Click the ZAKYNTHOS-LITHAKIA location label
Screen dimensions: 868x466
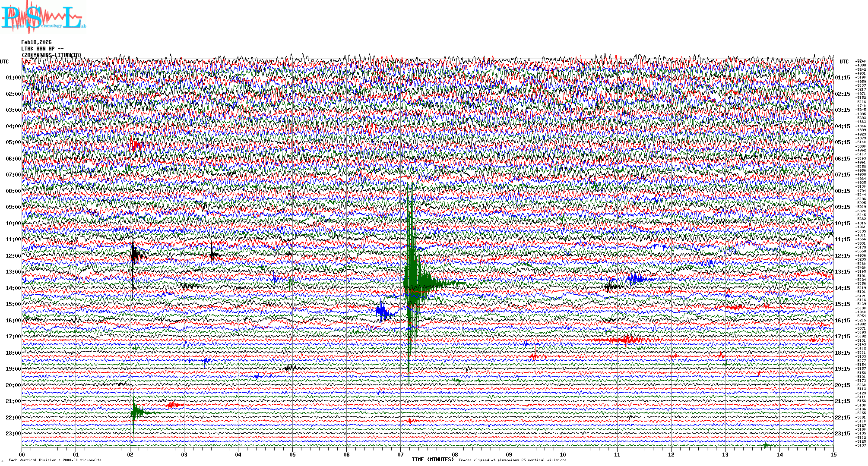(x=51, y=55)
